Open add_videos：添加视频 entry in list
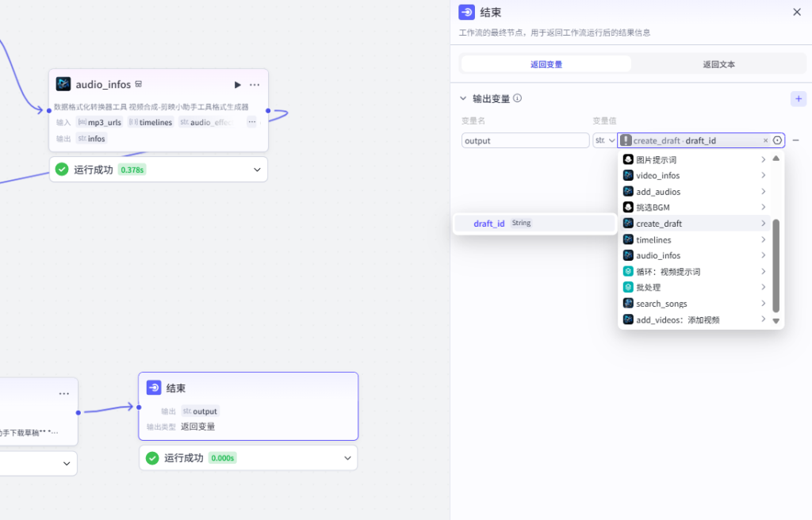The width and height of the screenshot is (812, 520). pyautogui.click(x=695, y=319)
